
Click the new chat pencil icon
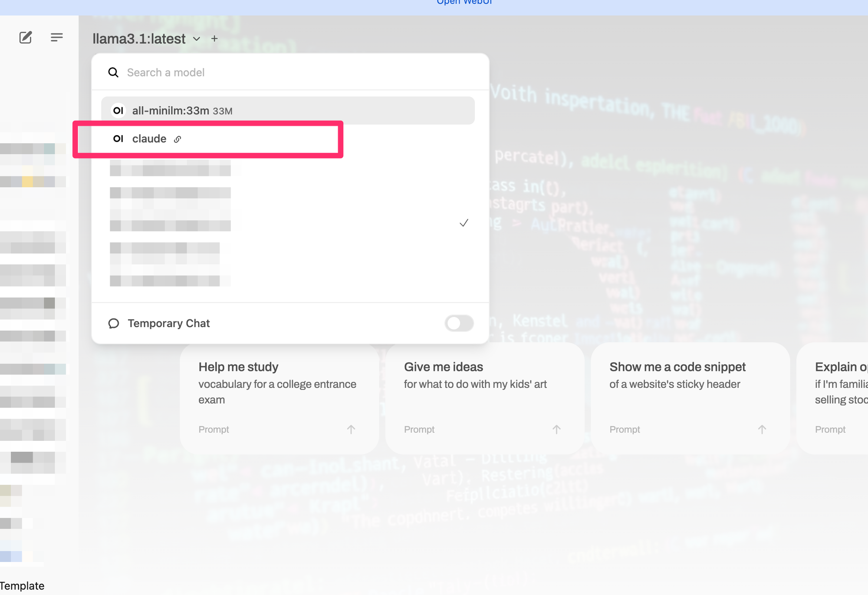point(26,38)
